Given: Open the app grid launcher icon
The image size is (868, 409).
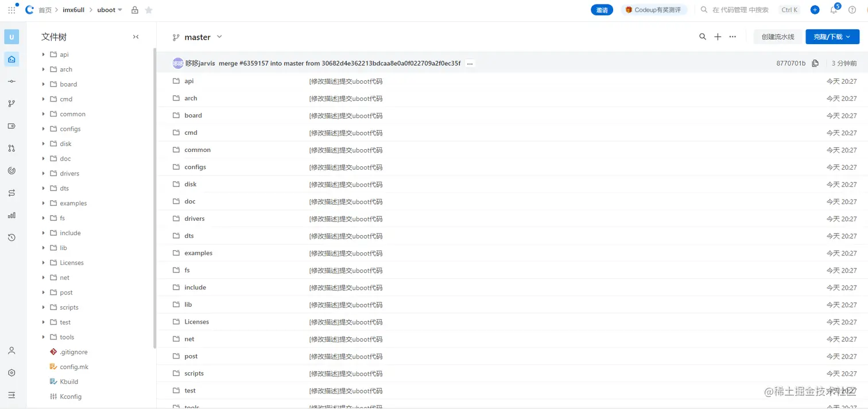Looking at the screenshot, I should (x=11, y=10).
